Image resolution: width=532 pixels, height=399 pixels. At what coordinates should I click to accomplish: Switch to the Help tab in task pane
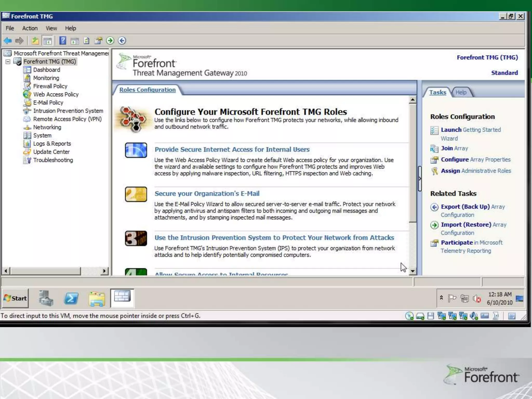pyautogui.click(x=461, y=92)
